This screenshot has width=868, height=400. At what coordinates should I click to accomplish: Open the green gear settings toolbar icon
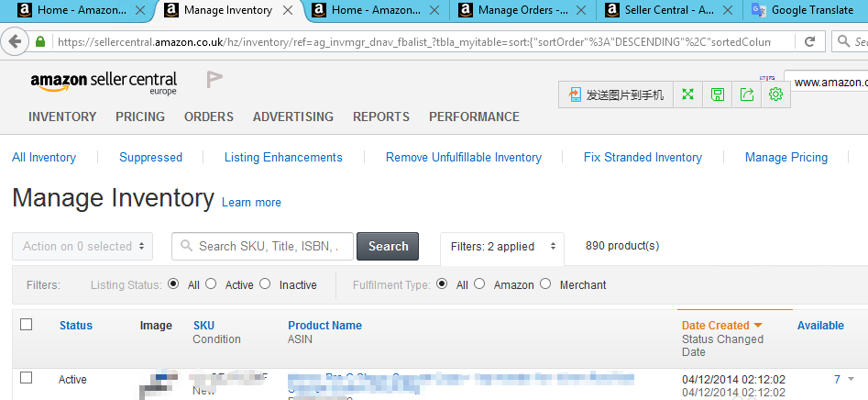pyautogui.click(x=775, y=94)
